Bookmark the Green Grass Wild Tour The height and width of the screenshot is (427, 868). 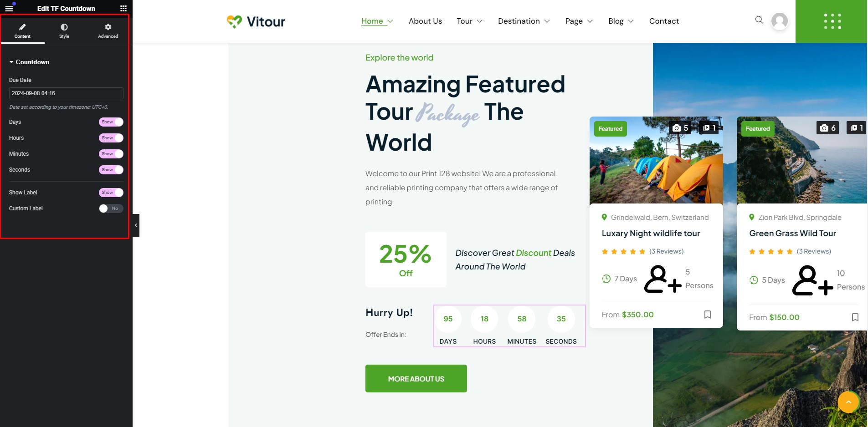click(855, 317)
